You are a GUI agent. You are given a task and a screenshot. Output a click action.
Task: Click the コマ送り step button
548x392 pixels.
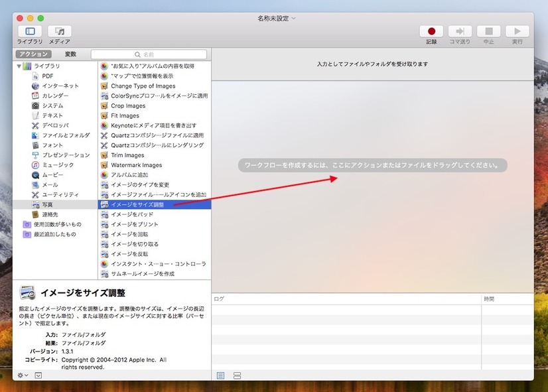tap(460, 31)
